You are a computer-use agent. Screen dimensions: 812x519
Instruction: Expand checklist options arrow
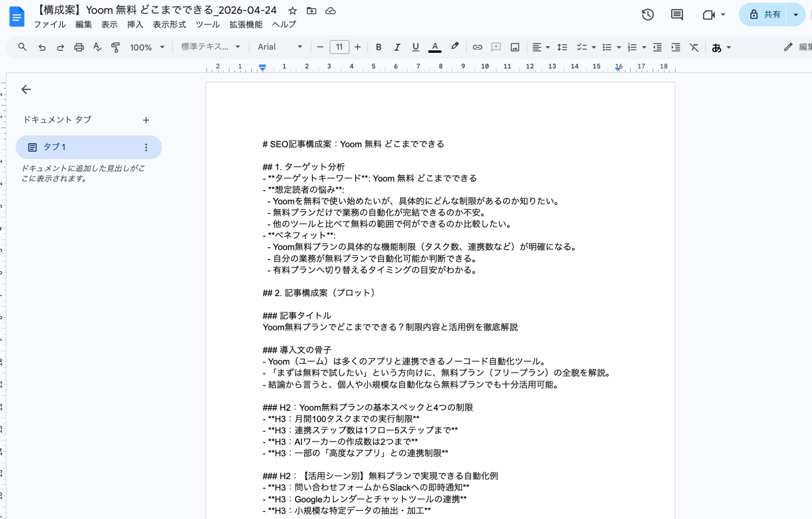tap(594, 48)
